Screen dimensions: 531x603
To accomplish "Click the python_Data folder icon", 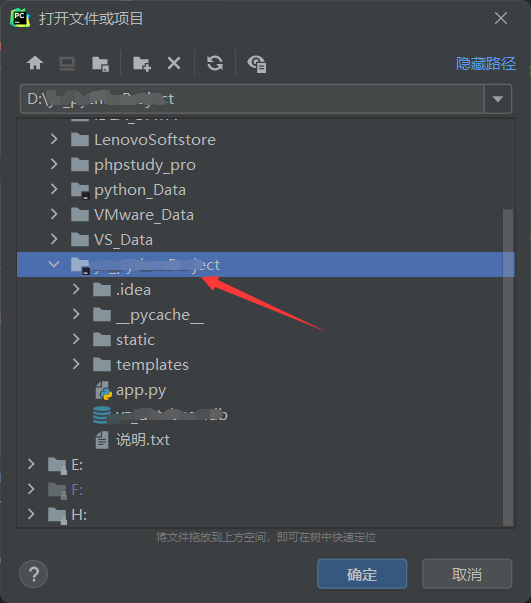I will point(80,190).
